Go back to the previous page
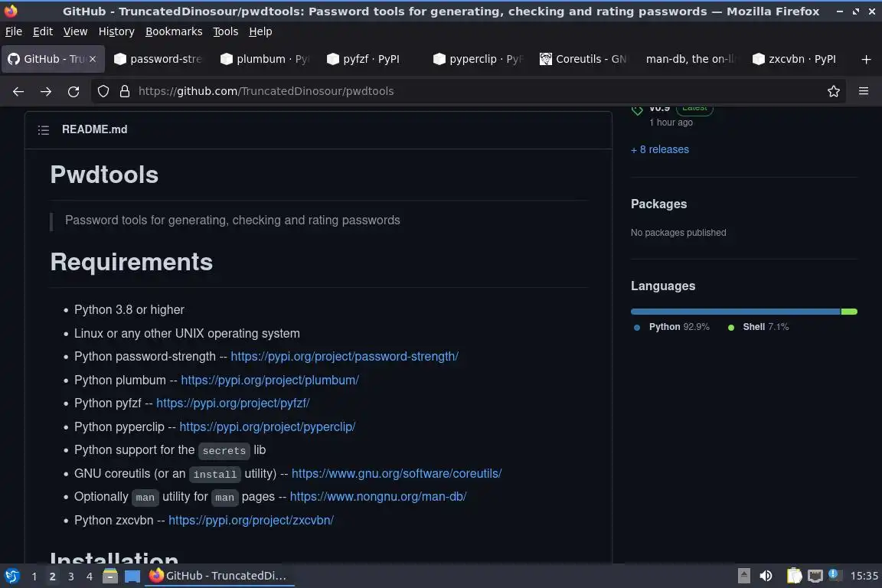882x588 pixels. point(18,91)
